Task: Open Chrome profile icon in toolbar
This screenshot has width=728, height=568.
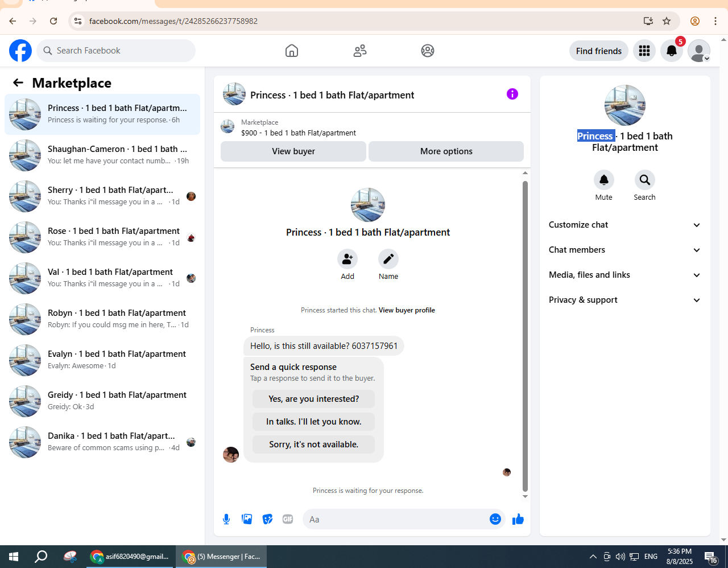Action: 695,21
